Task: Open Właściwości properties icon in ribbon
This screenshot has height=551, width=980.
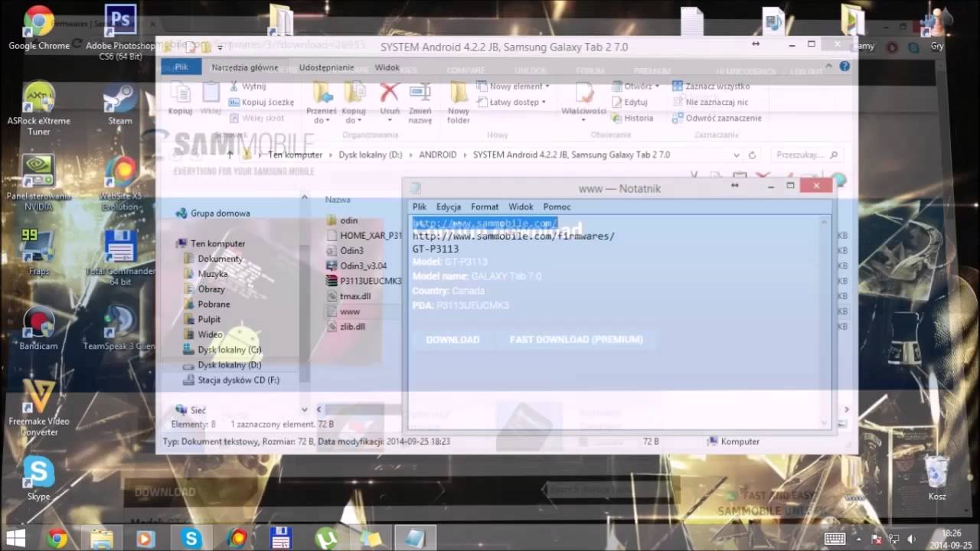Action: (x=584, y=100)
